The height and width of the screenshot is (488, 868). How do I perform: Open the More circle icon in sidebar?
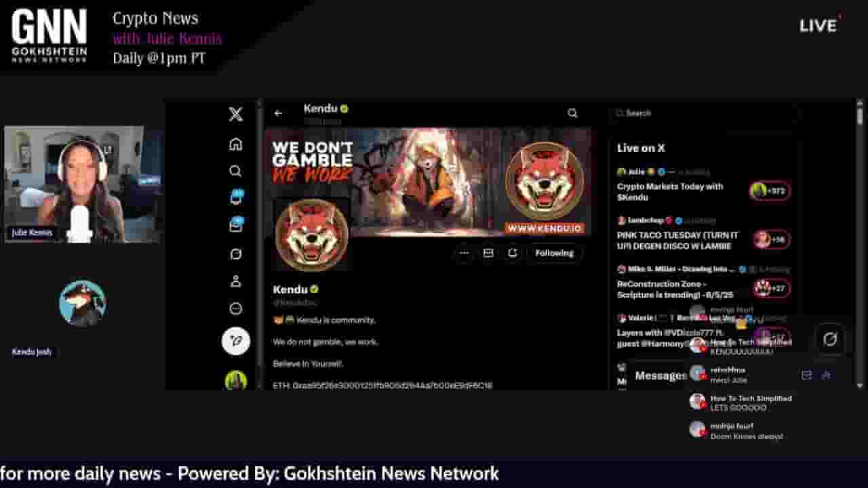tap(236, 308)
